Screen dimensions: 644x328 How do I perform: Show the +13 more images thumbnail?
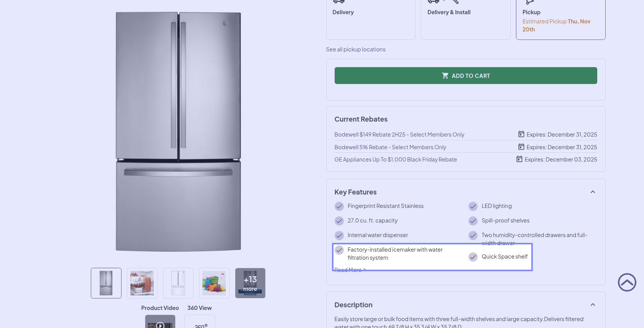point(250,283)
